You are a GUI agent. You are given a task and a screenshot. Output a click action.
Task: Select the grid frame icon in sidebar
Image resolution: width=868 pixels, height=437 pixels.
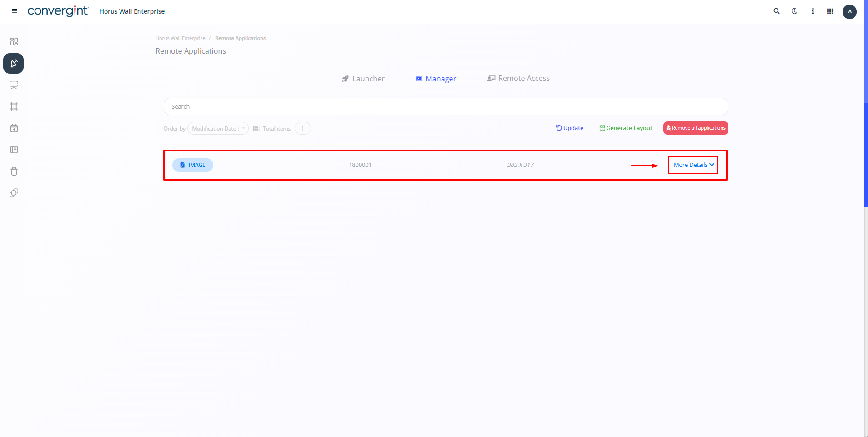[14, 106]
